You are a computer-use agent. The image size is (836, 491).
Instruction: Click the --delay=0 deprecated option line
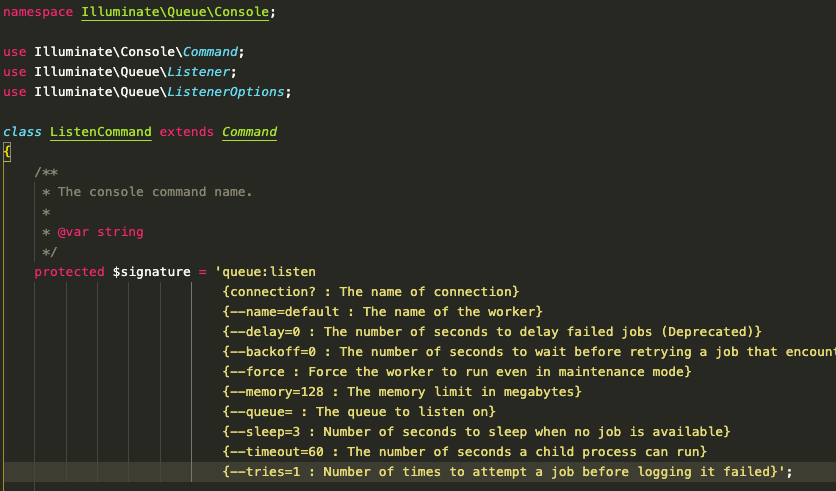click(492, 331)
